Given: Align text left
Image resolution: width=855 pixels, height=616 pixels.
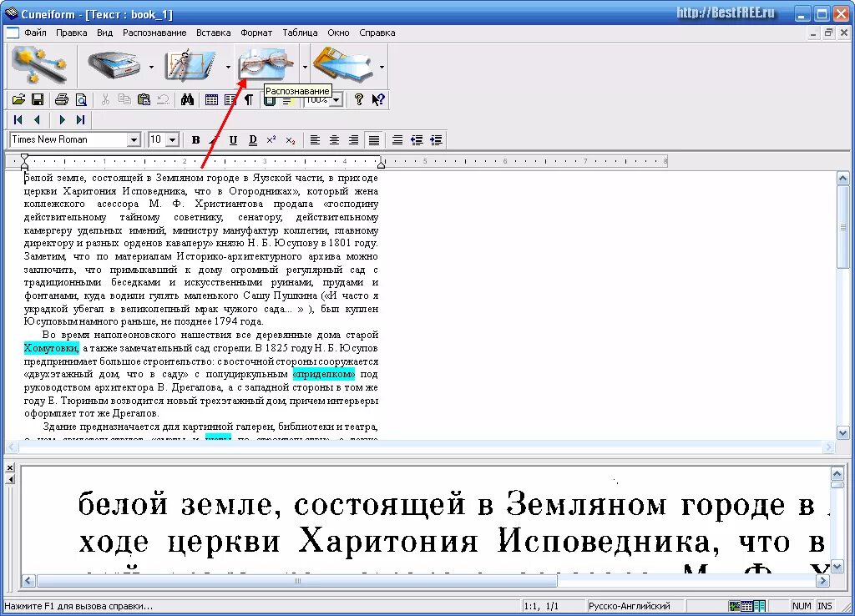Looking at the screenshot, I should pyautogui.click(x=315, y=140).
